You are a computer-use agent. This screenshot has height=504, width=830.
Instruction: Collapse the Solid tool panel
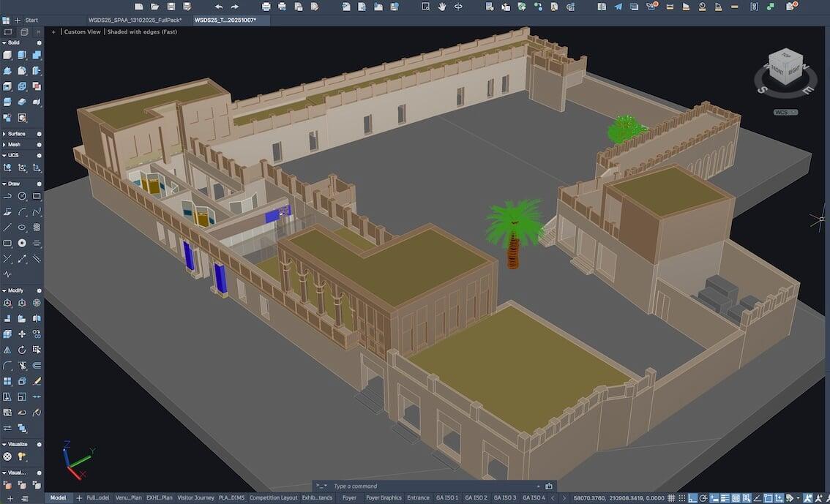click(x=6, y=42)
